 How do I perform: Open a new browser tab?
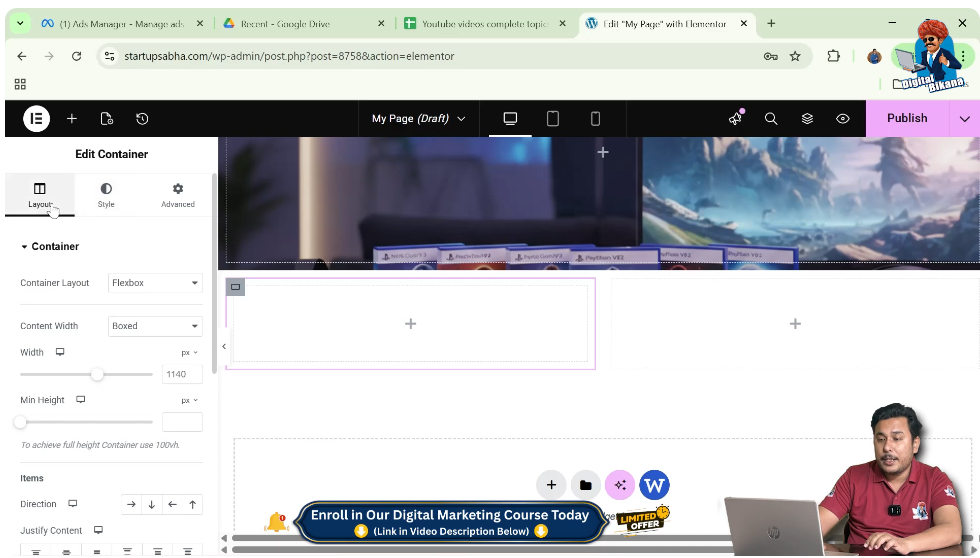tap(771, 23)
